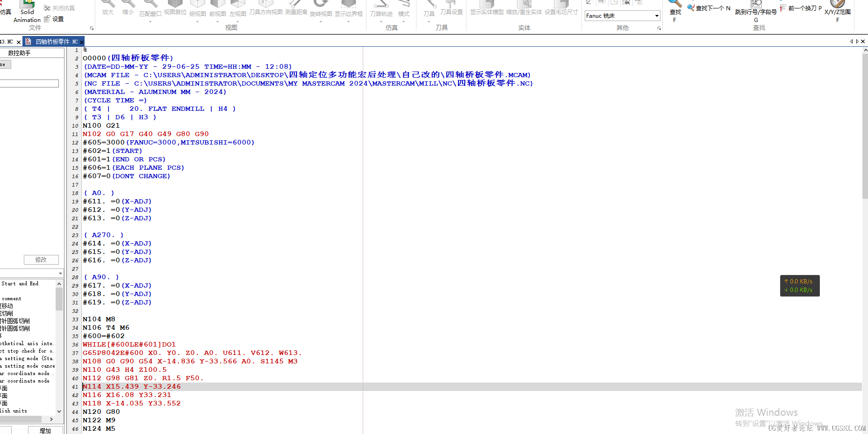This screenshot has width=868, height=434.
Task: Expand the 显示边界框 dropdown arrow
Action: pyautogui.click(x=348, y=22)
